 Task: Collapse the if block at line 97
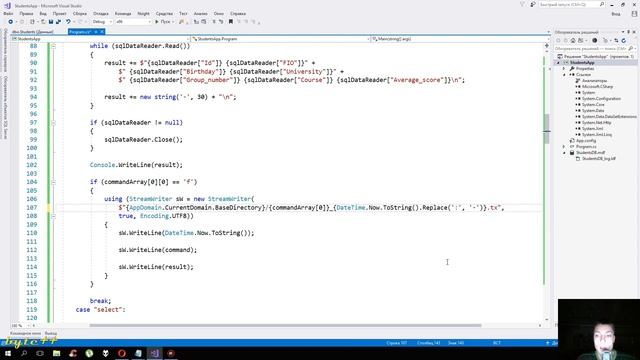pyautogui.click(x=53, y=122)
